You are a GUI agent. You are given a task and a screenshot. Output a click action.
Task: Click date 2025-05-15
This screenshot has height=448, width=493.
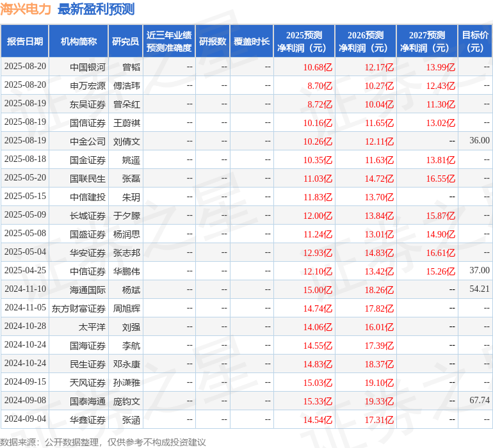pos(25,196)
